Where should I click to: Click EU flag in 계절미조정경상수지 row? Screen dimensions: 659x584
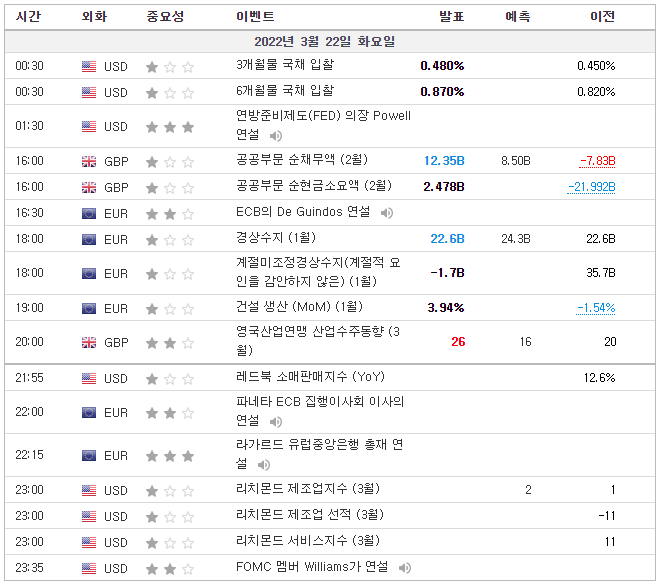[89, 274]
